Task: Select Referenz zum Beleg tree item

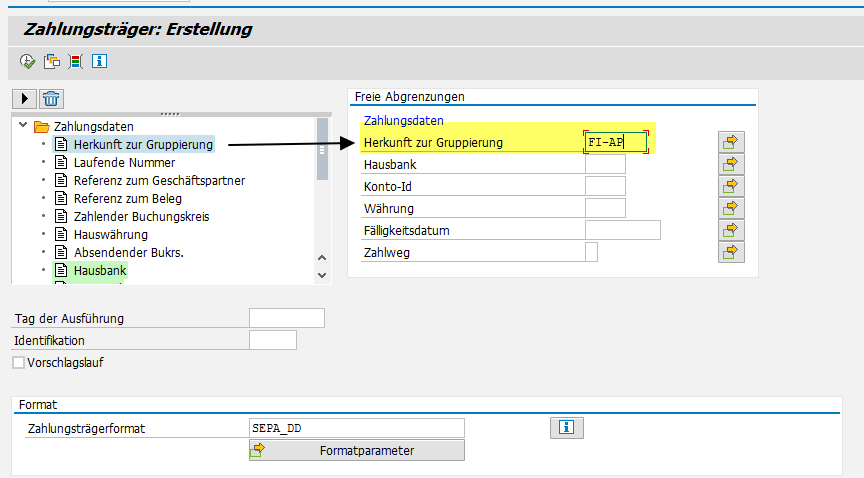Action: 125,198
